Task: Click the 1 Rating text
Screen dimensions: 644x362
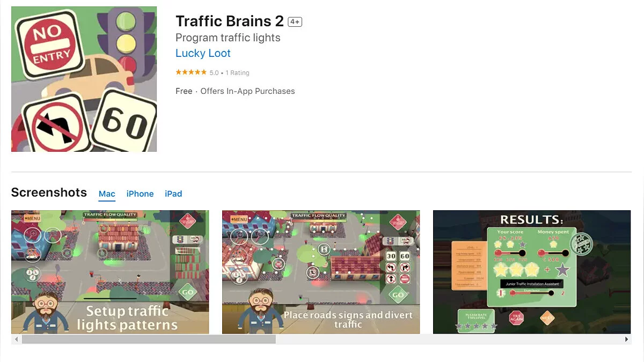Action: 237,72
